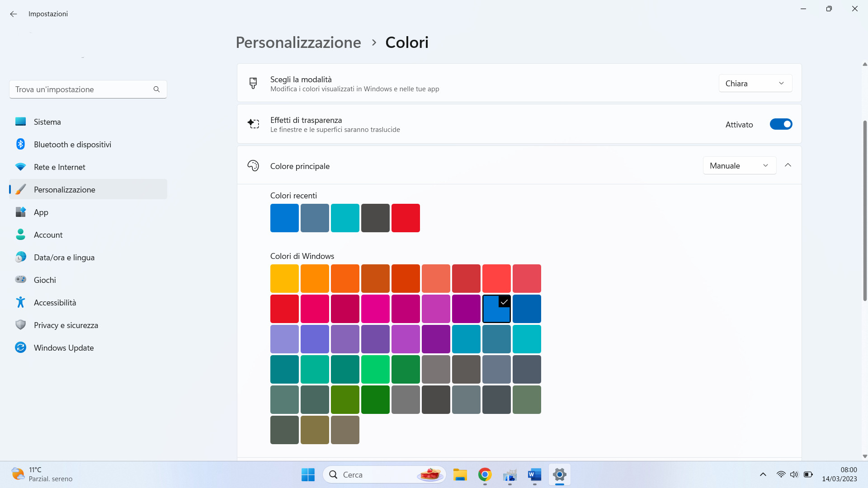Open Sistema settings in the sidebar
868x488 pixels.
tap(47, 122)
